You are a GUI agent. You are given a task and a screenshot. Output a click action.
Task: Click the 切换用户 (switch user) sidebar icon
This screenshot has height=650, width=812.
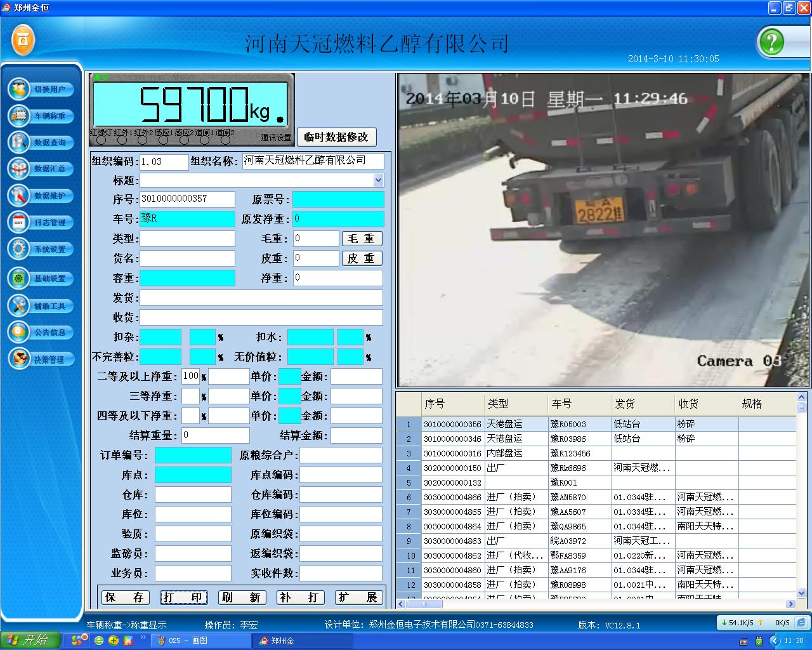pyautogui.click(x=19, y=89)
